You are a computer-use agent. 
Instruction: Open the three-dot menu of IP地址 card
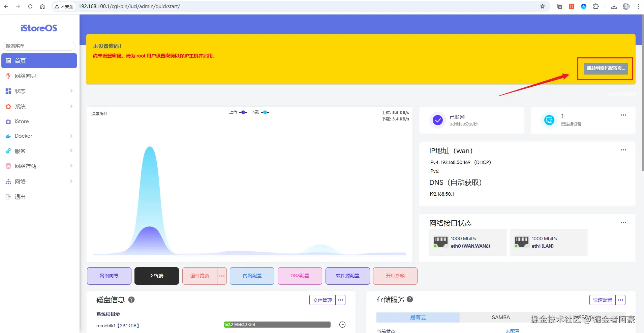point(623,150)
